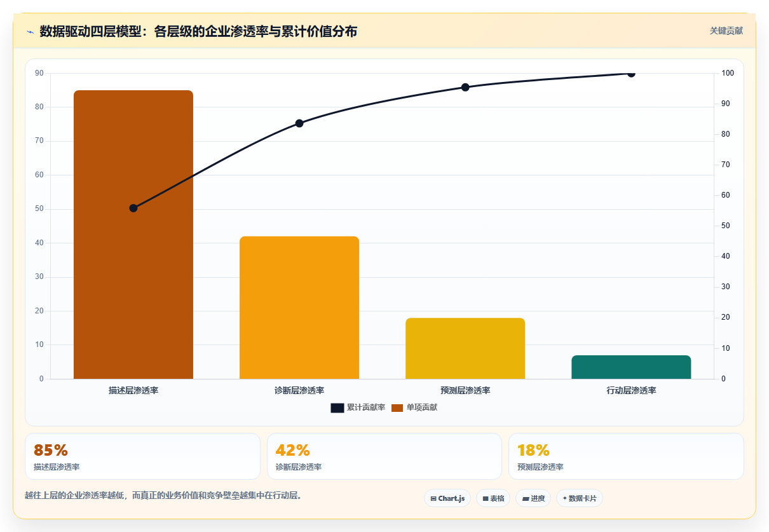This screenshot has height=532, width=769.
Task: Click the line point above 描述层渗透率 bar
Action: pyautogui.click(x=133, y=208)
